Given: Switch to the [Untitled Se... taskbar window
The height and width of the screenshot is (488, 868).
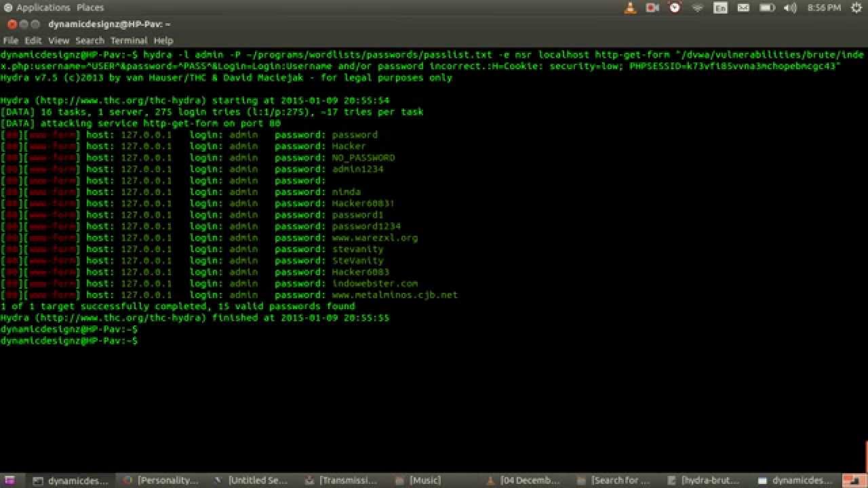Looking at the screenshot, I should pyautogui.click(x=252, y=481).
